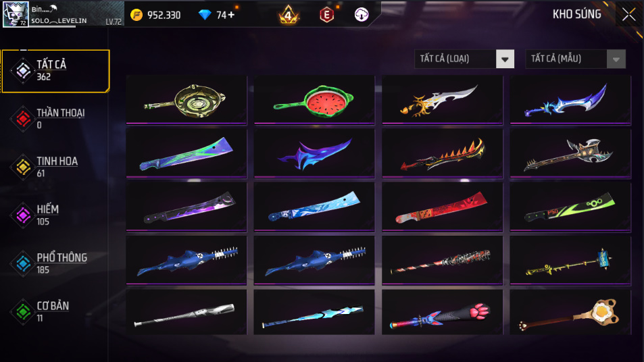Select the watermelon pan skin
644x362 pixels.
[314, 99]
